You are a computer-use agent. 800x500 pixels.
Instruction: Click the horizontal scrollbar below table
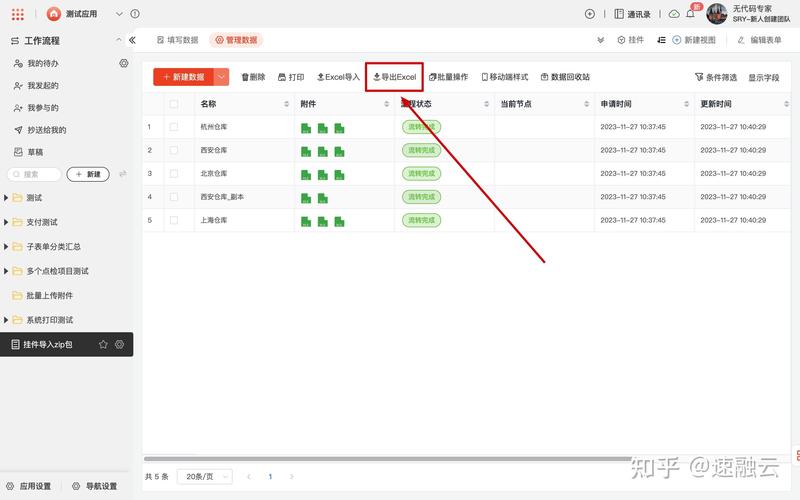click(x=388, y=459)
